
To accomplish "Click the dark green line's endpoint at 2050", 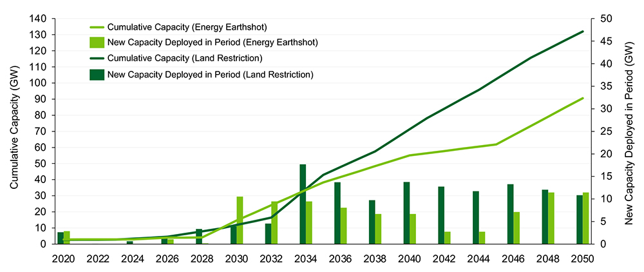I will click(x=583, y=31).
